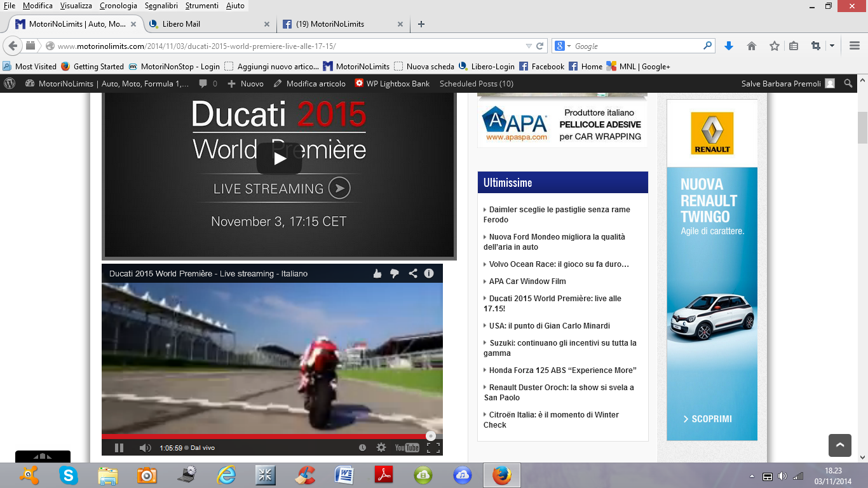Click the red video progress bar
This screenshot has width=868, height=488.
pyautogui.click(x=267, y=437)
